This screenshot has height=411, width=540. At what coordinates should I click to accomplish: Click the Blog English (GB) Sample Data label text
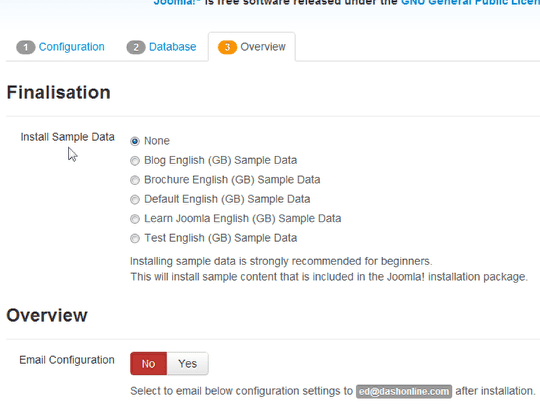(220, 161)
